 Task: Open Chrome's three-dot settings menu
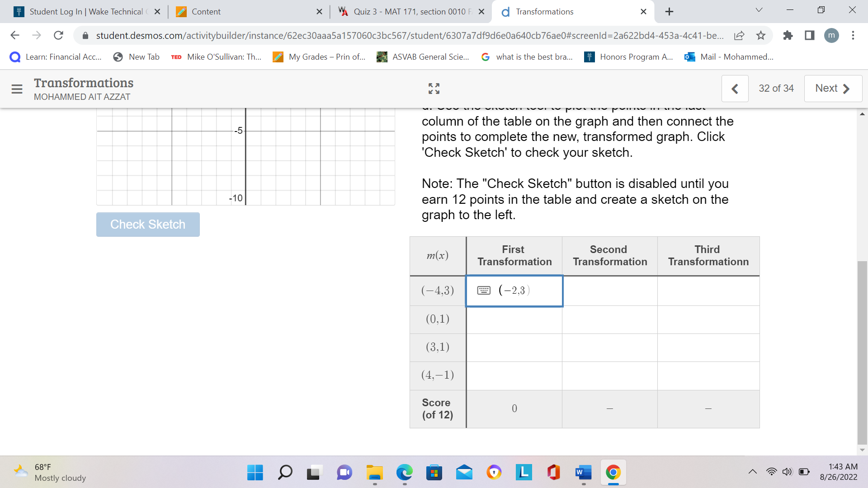click(854, 35)
